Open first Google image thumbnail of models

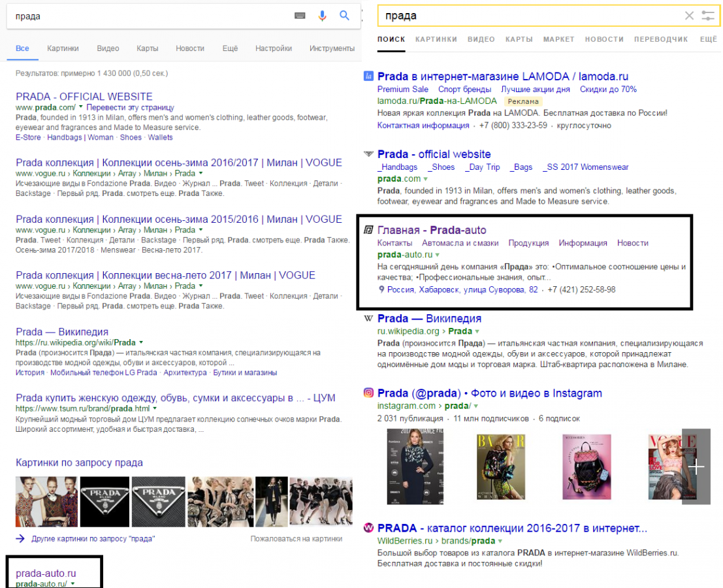[46, 502]
